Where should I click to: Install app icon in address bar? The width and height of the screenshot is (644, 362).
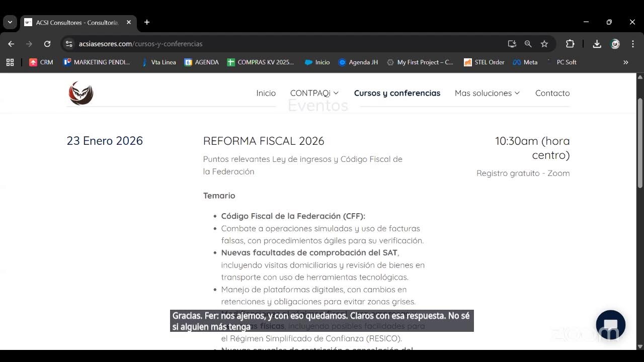(512, 44)
